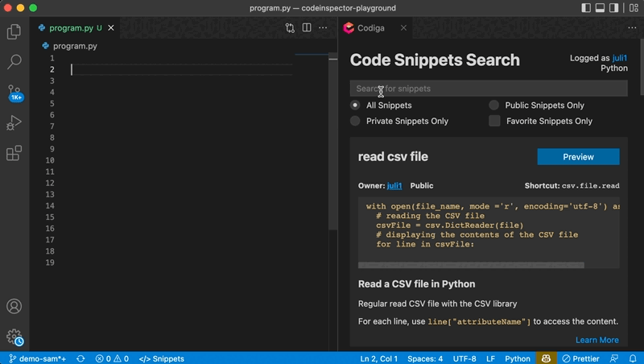
Task: Open Source Control view with 1K+ badge
Action: [14, 93]
